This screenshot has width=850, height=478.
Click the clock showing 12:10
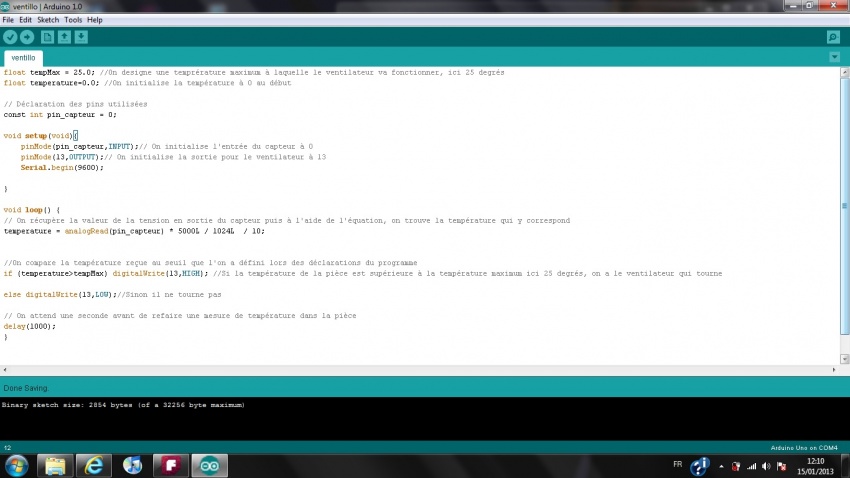click(815, 461)
